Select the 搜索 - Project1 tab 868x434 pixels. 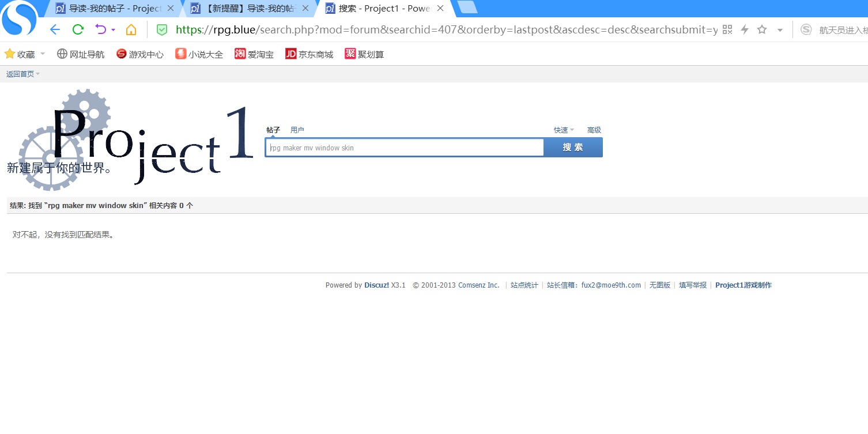click(x=385, y=9)
